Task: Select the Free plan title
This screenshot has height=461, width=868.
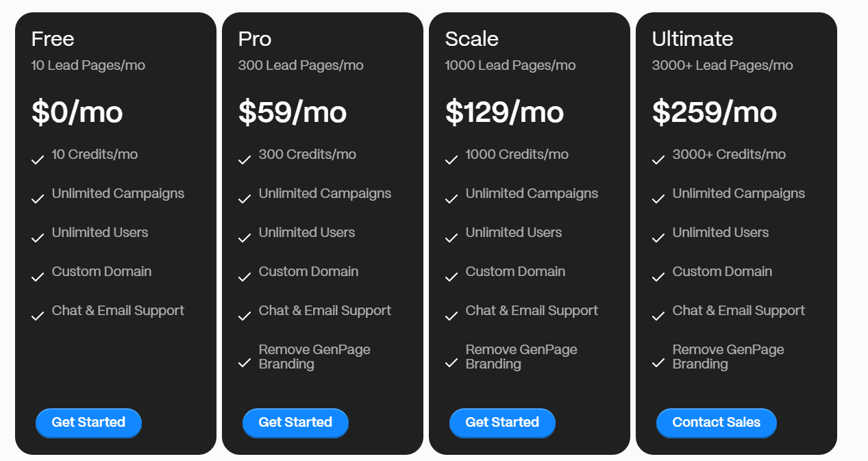Action: (53, 39)
